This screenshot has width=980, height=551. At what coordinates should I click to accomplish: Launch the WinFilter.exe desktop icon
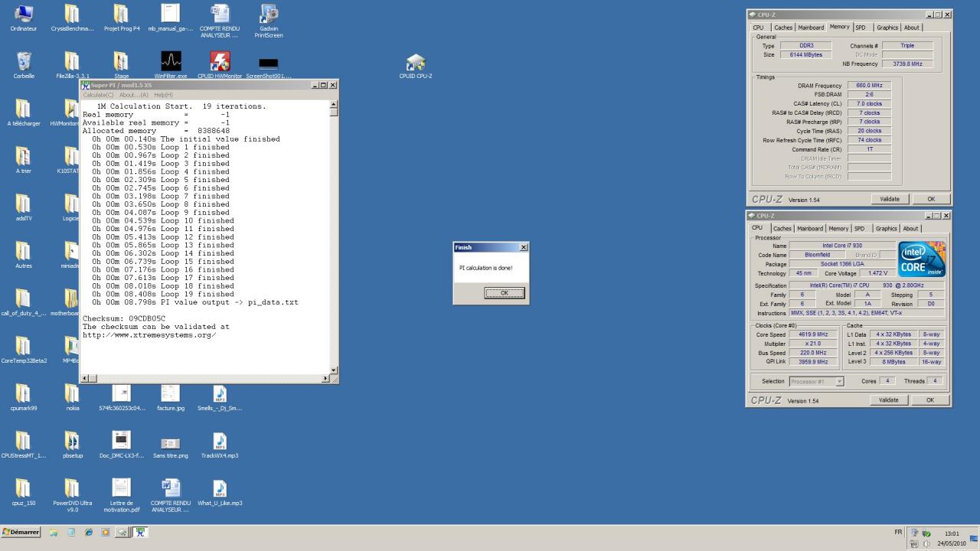(171, 62)
